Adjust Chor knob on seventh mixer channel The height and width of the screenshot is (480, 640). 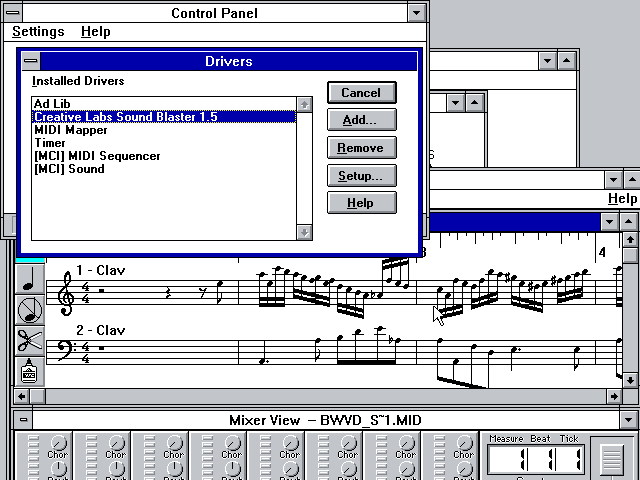(407, 442)
